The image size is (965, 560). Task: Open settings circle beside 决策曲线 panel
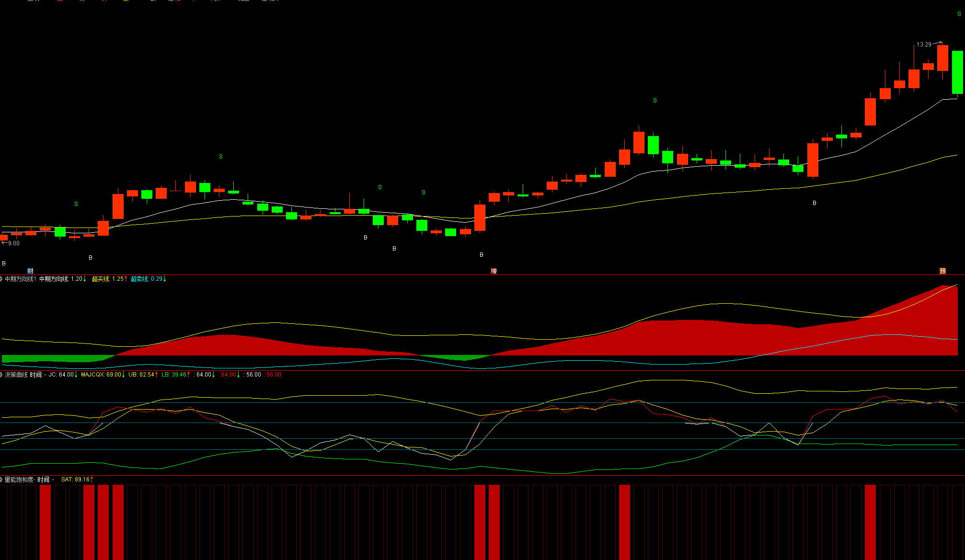click(x=1, y=375)
